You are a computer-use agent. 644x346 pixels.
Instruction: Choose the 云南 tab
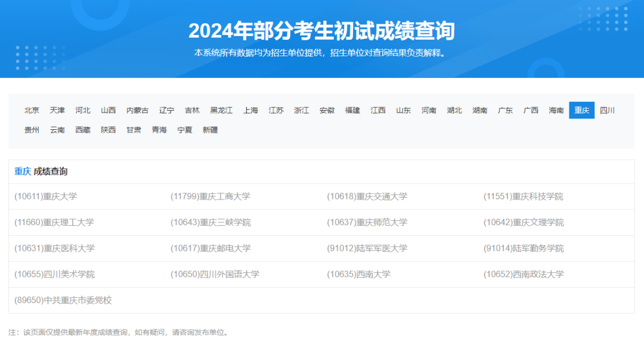point(57,130)
